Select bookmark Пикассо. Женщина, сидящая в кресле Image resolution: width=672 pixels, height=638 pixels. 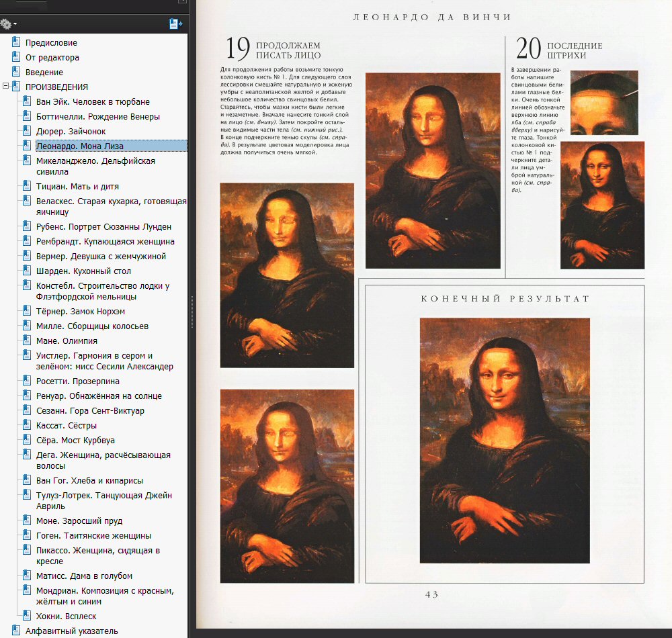pos(98,556)
